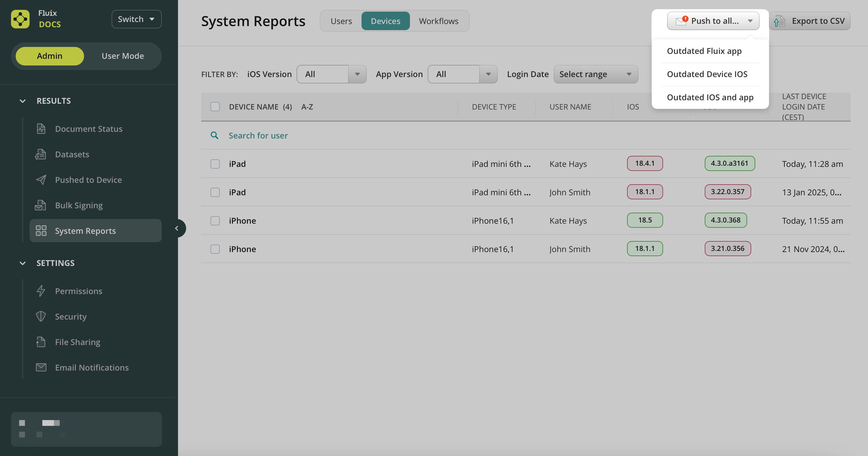The height and width of the screenshot is (456, 868).
Task: Click the Permissions lightning bolt icon
Action: (x=41, y=291)
